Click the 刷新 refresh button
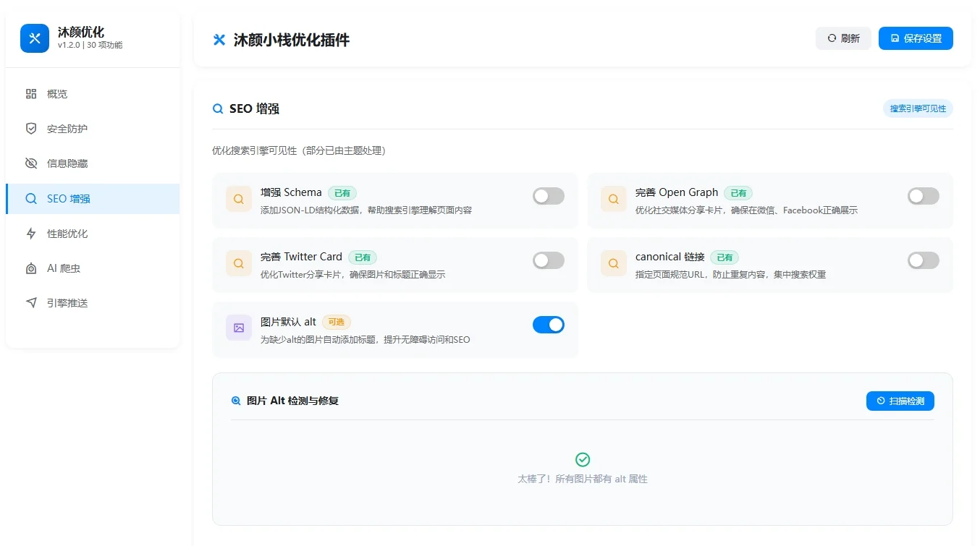The image size is (980, 546). (x=843, y=38)
